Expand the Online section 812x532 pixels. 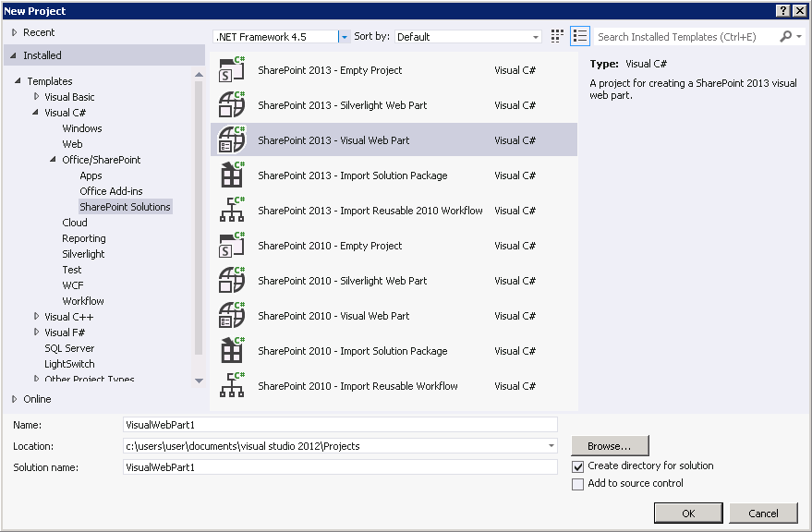click(15, 399)
